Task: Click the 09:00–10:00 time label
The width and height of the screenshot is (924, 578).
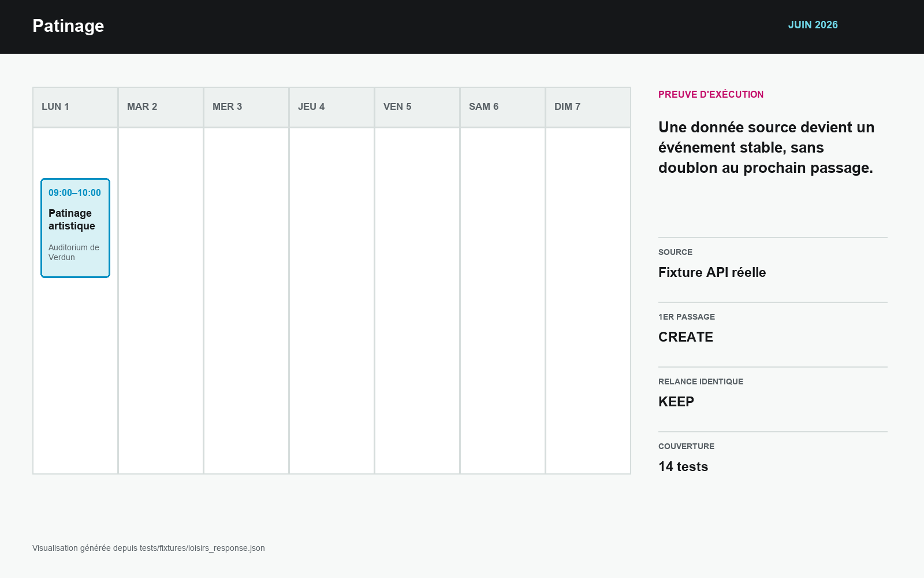Action: [x=74, y=192]
